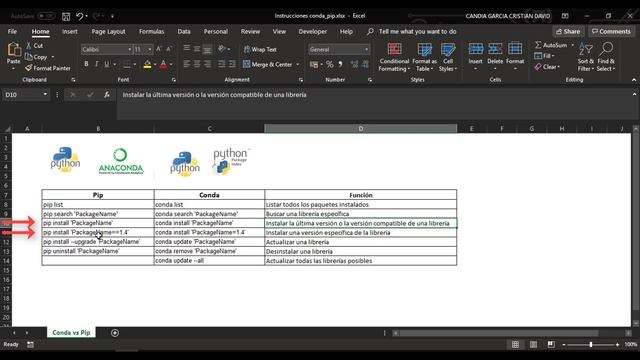
Task: Click Increase Decimal icon
Action: (354, 64)
